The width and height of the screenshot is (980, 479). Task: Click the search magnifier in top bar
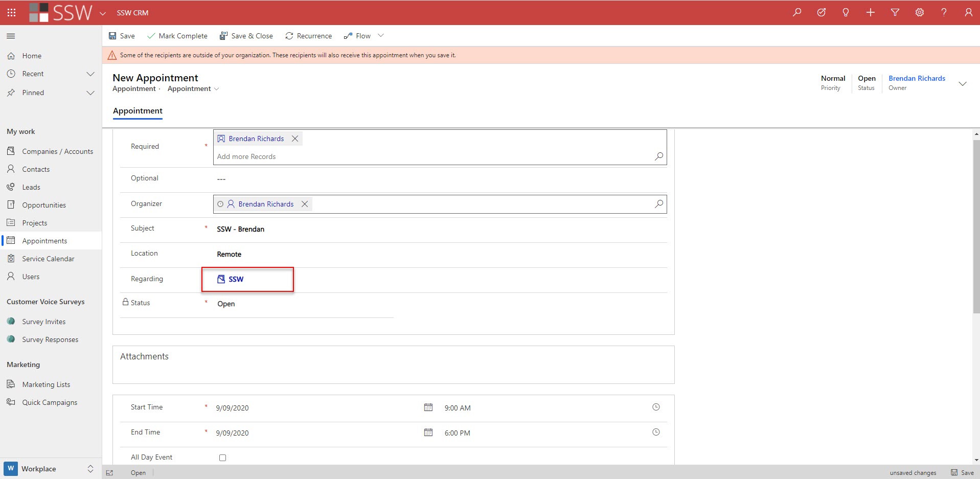pyautogui.click(x=796, y=12)
